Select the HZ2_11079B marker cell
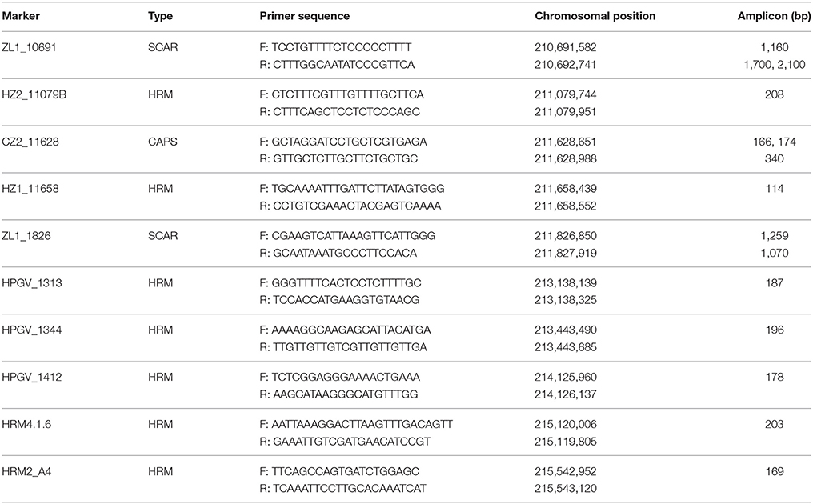This screenshot has height=504, width=813. click(34, 95)
